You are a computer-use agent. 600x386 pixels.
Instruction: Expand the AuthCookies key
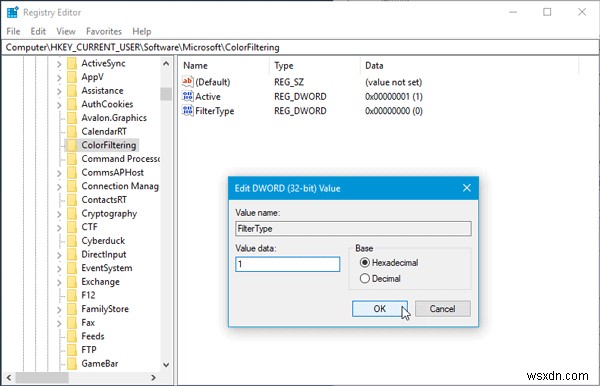(59, 105)
